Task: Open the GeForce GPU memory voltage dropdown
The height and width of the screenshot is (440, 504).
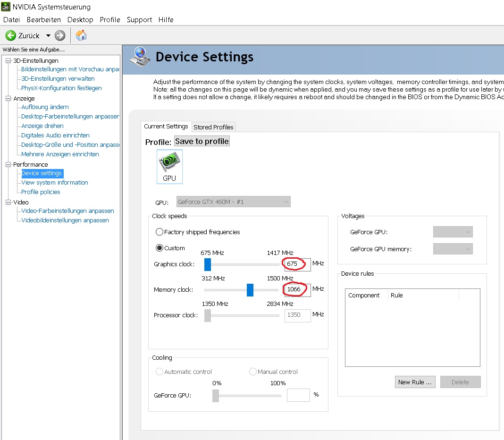Action: coord(453,249)
